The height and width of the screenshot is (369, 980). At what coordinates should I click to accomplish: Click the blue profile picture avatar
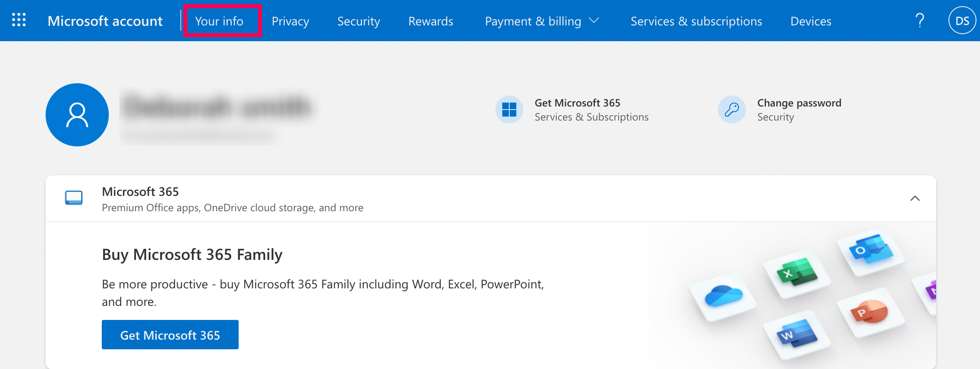point(77,115)
